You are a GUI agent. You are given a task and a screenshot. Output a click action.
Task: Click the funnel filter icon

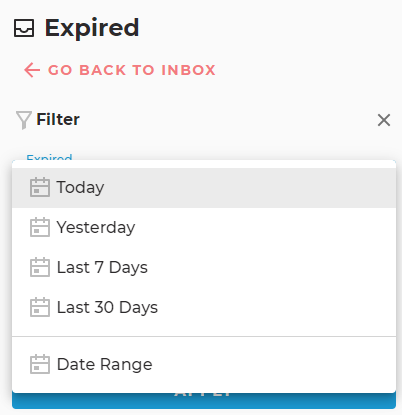coord(24,120)
